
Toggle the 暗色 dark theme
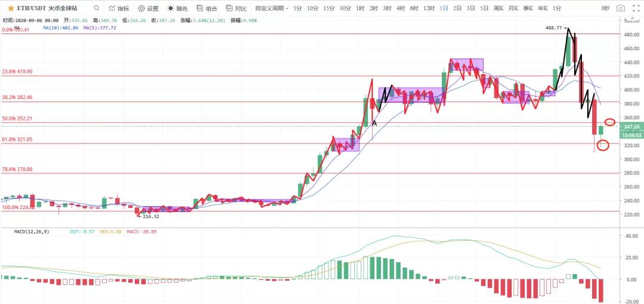click(178, 8)
